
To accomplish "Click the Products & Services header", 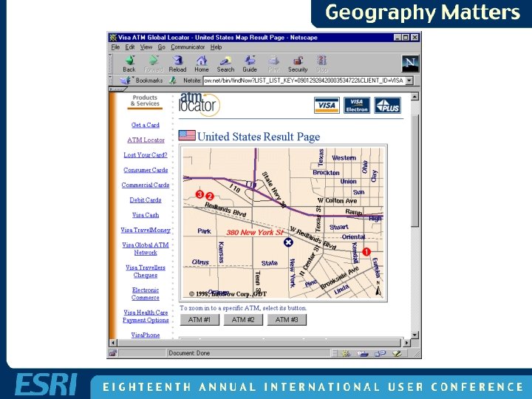I will click(145, 100).
